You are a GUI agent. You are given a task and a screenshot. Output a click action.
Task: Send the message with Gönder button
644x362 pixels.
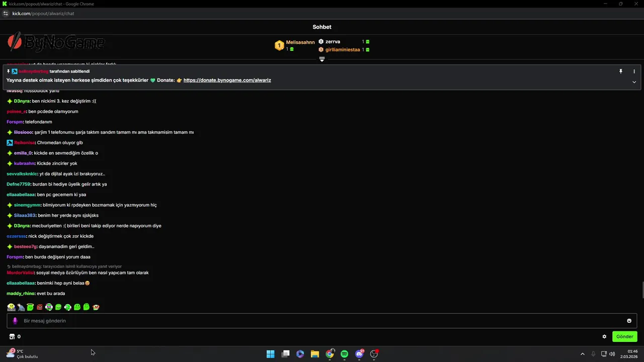pyautogui.click(x=624, y=336)
